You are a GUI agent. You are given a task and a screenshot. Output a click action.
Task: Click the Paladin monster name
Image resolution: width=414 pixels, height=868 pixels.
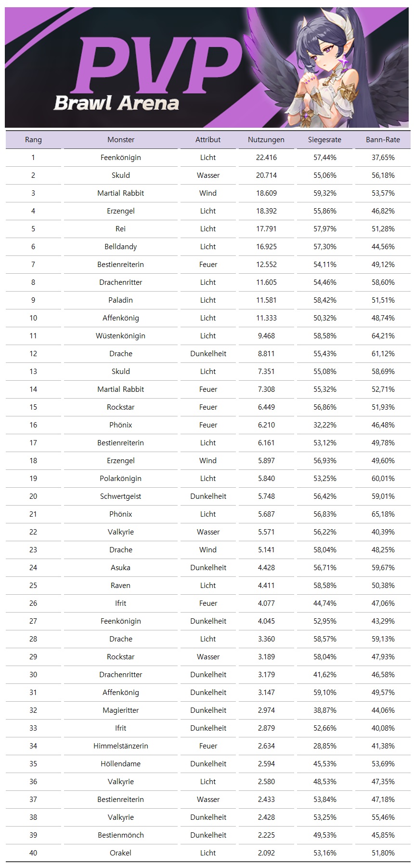coord(121,300)
